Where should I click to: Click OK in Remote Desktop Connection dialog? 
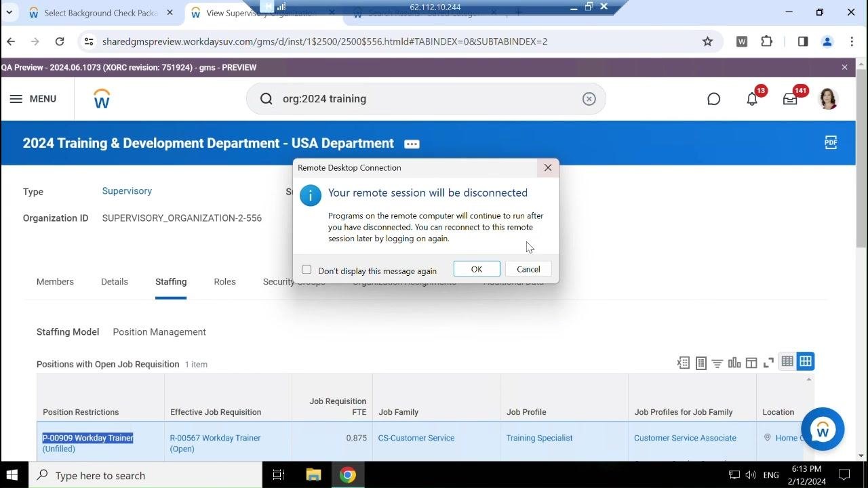(x=477, y=269)
